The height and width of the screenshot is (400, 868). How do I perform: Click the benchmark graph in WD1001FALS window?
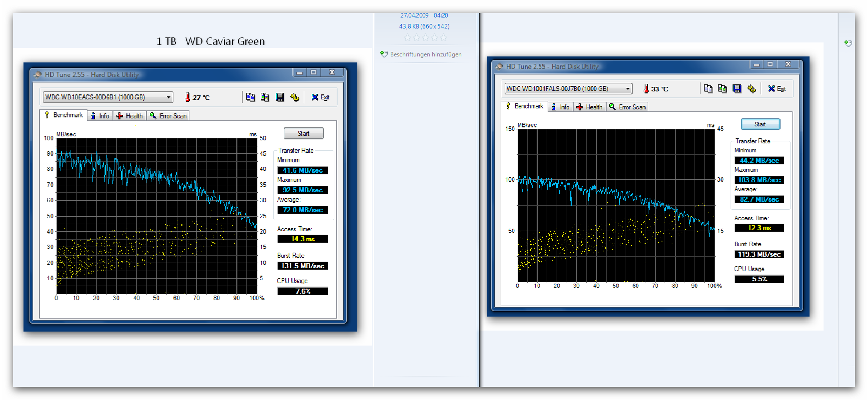tap(616, 206)
